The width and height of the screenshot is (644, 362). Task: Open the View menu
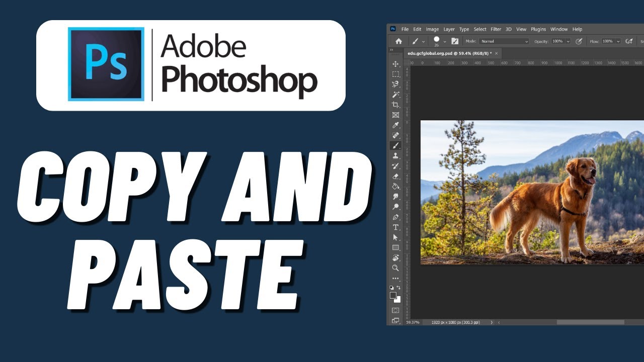click(x=521, y=29)
